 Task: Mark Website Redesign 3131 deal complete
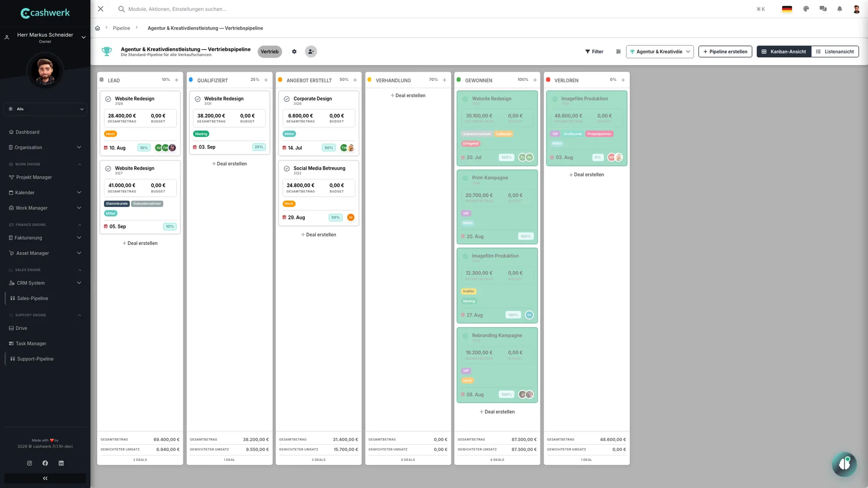(198, 99)
